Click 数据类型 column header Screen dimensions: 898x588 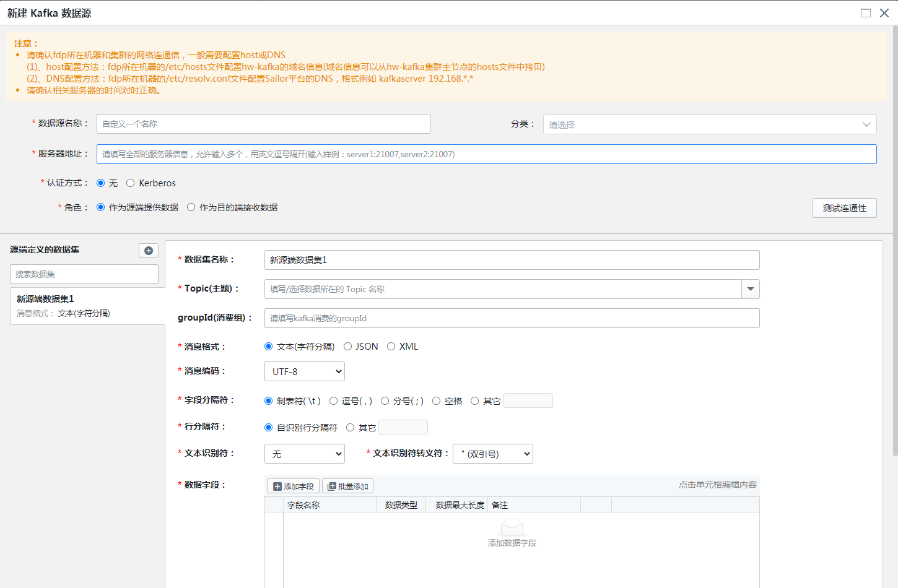click(x=401, y=505)
